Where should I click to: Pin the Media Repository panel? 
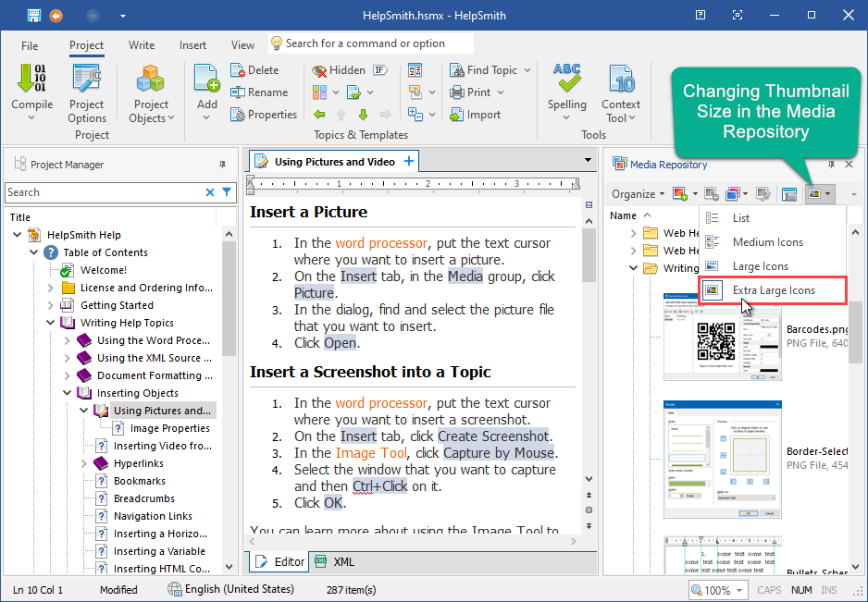832,165
